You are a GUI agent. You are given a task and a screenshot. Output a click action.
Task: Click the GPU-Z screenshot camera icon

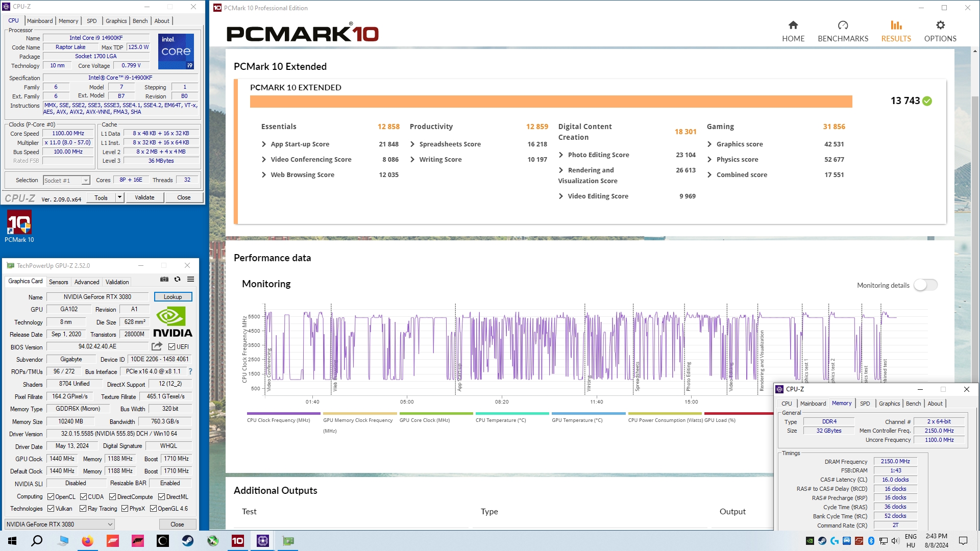point(164,279)
